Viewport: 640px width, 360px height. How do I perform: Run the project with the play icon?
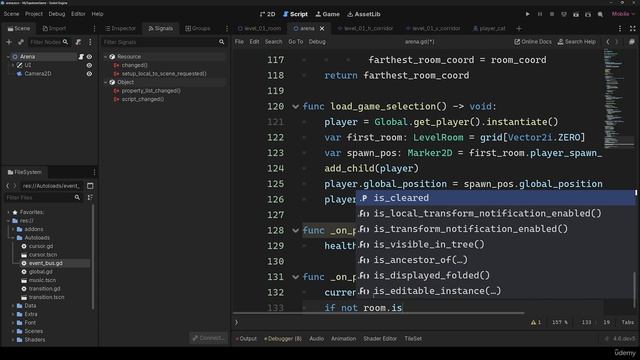527,14
